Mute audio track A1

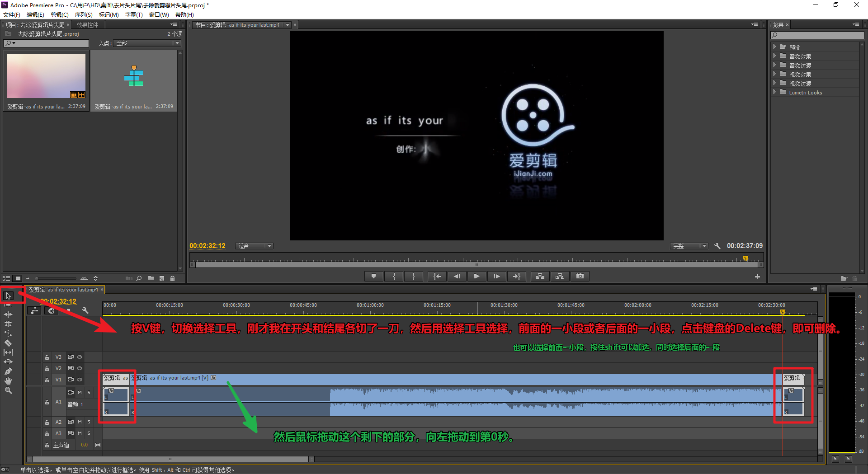click(x=80, y=393)
